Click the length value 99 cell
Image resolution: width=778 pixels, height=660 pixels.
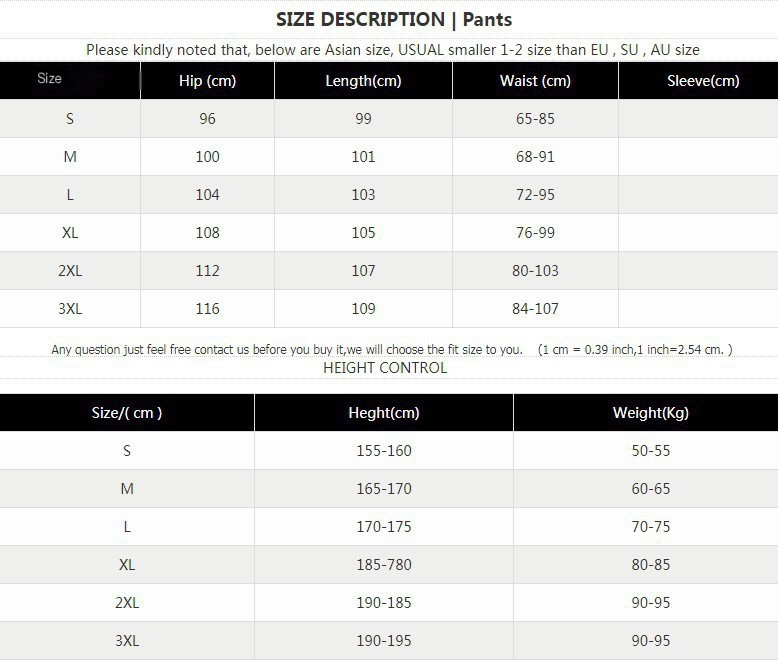(363, 119)
